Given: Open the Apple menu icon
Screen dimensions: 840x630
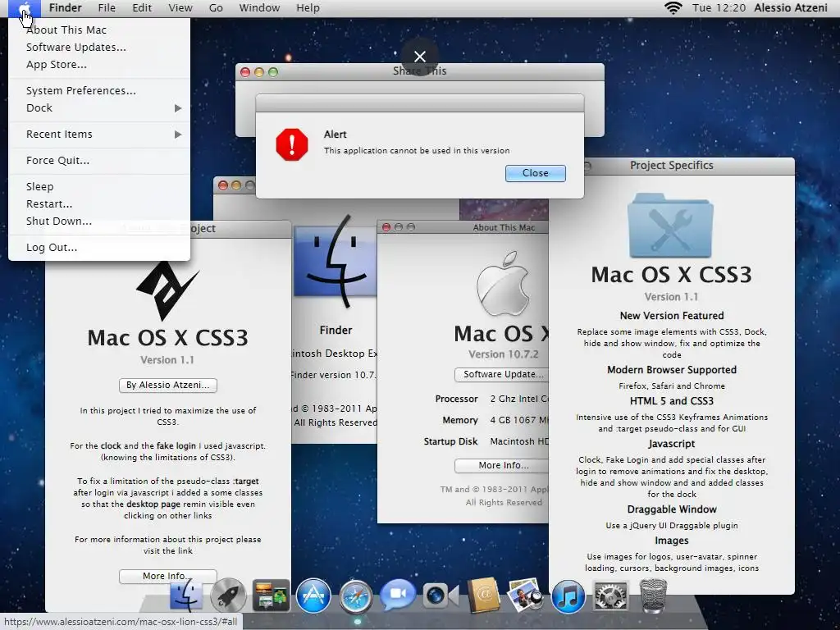Looking at the screenshot, I should [24, 8].
